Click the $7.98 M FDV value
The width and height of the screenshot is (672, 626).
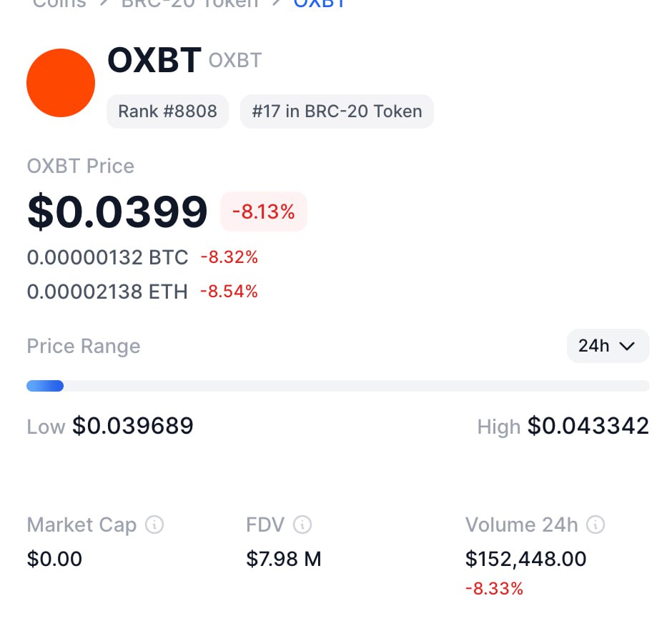click(x=283, y=559)
